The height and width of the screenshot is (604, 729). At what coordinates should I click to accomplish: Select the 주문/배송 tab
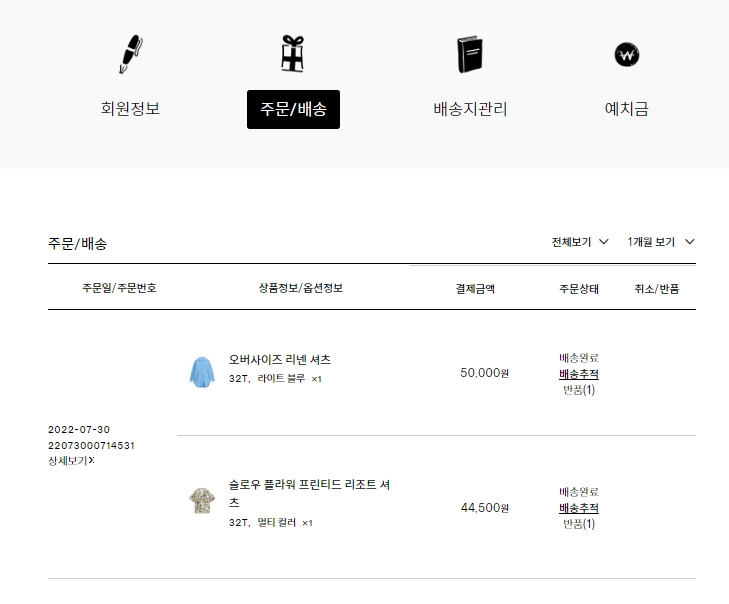tap(293, 109)
